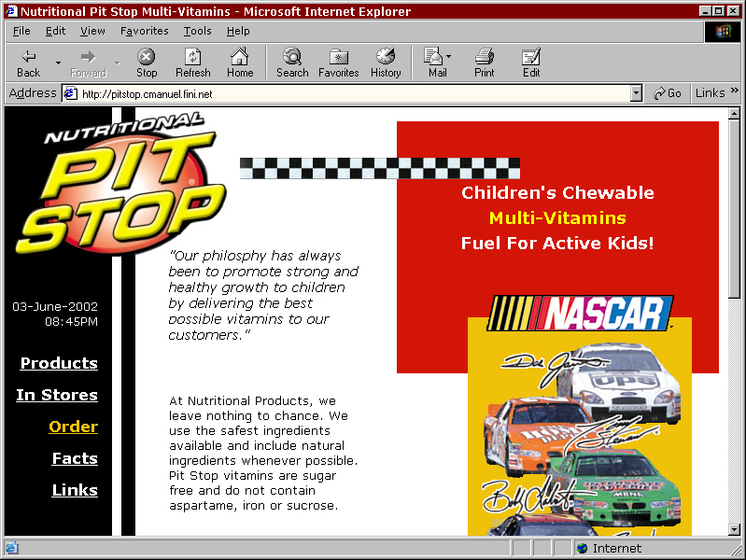The height and width of the screenshot is (560, 746).
Task: Minimize the browser window
Action: [707, 11]
